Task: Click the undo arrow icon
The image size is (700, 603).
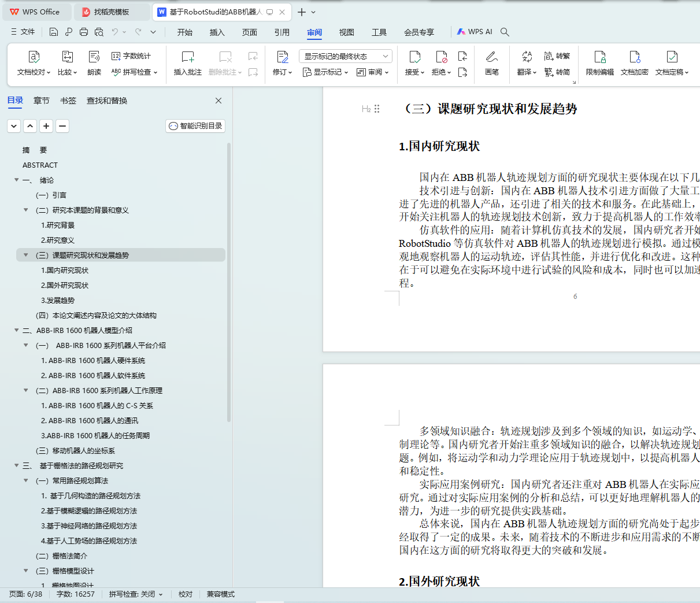Action: click(115, 32)
